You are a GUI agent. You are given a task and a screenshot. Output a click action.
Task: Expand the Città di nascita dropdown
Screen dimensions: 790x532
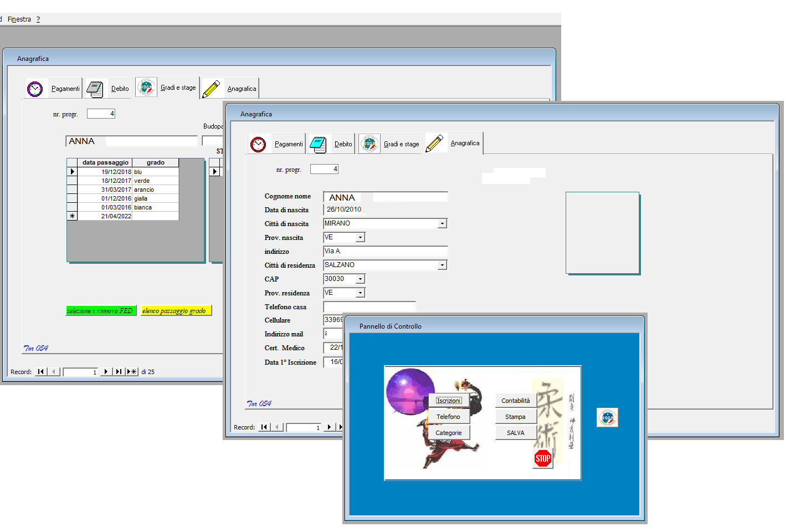[442, 224]
